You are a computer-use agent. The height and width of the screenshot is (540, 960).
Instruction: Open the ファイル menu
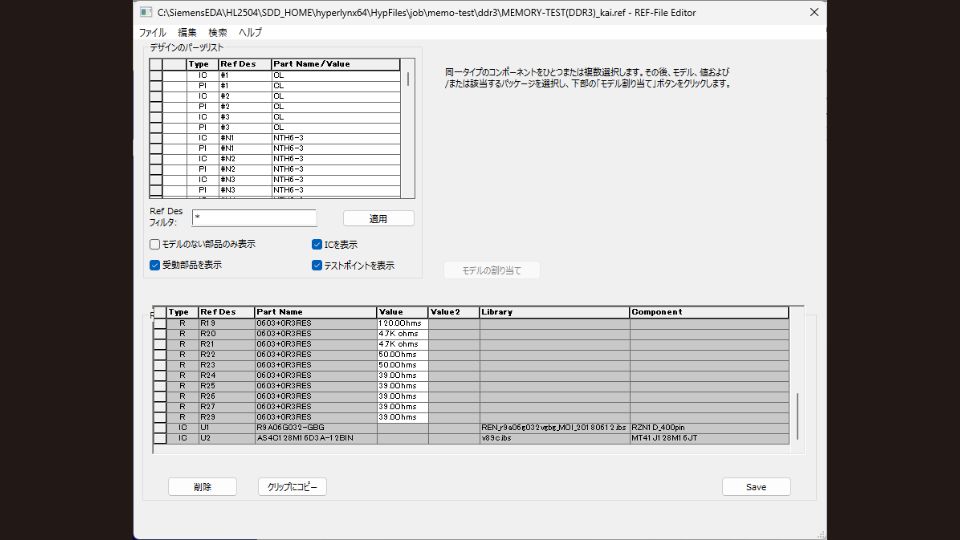(x=152, y=32)
